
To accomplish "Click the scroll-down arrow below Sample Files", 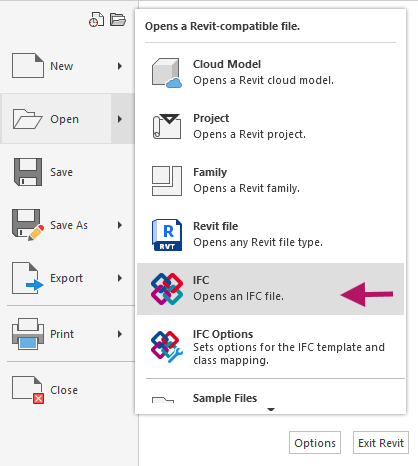I will point(271,409).
